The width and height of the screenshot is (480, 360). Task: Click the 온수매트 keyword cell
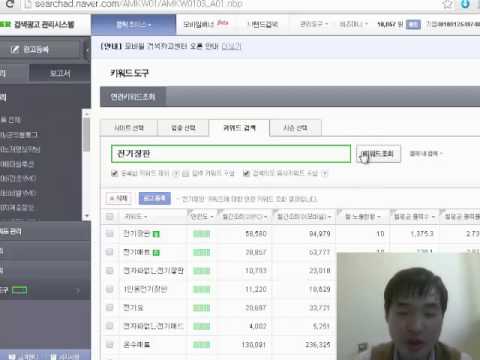[137, 344]
